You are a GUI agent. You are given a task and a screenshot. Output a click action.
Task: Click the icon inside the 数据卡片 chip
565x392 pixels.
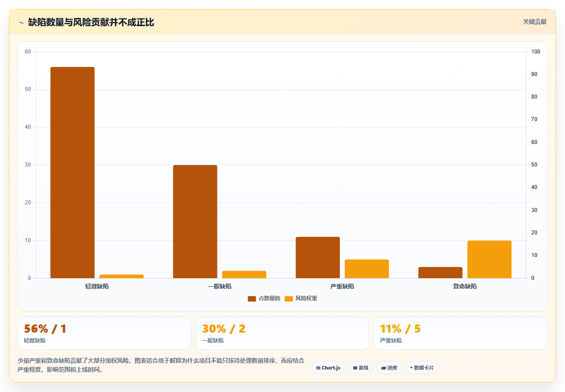[411, 368]
